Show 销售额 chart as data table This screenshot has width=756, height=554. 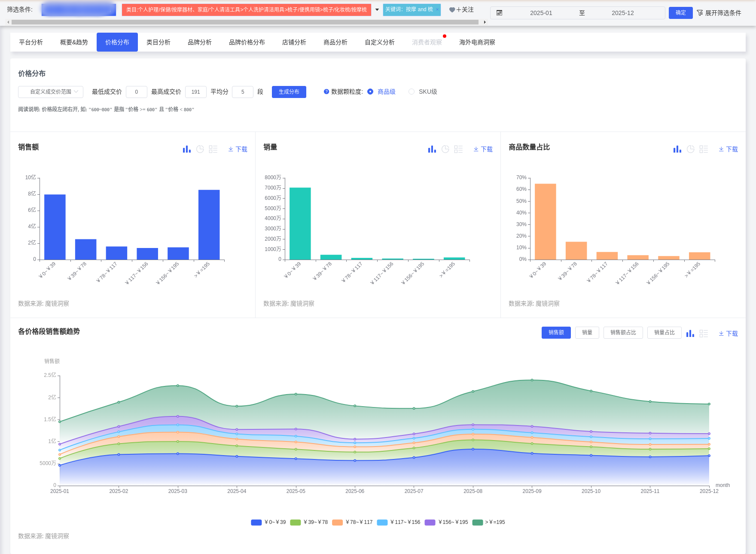pos(213,149)
